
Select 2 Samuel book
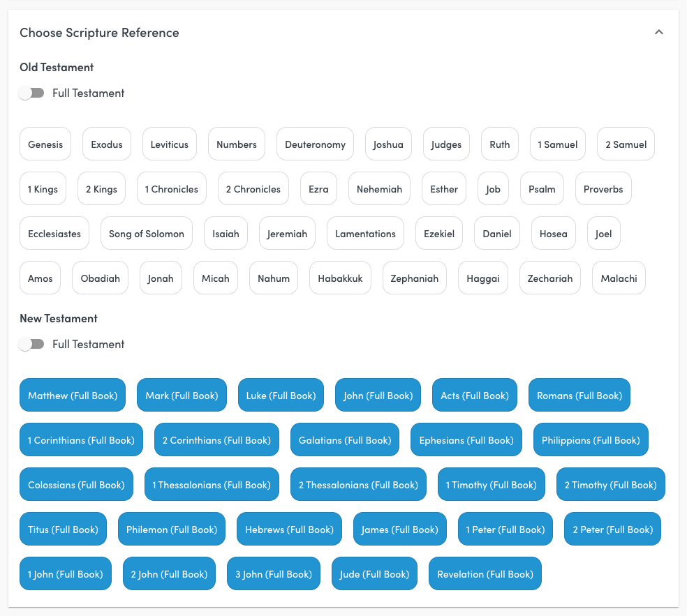click(626, 144)
